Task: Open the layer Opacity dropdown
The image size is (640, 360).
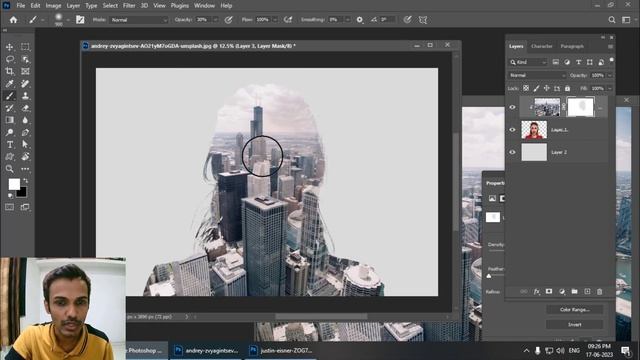Action: (x=610, y=76)
